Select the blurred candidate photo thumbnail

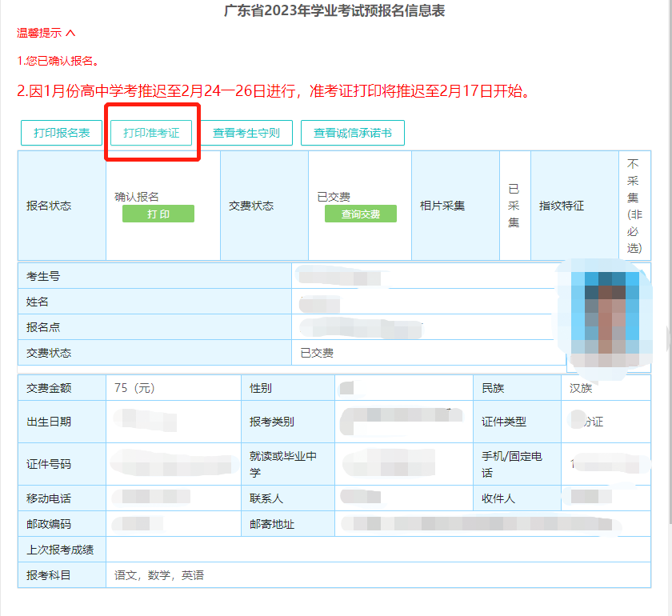606,319
